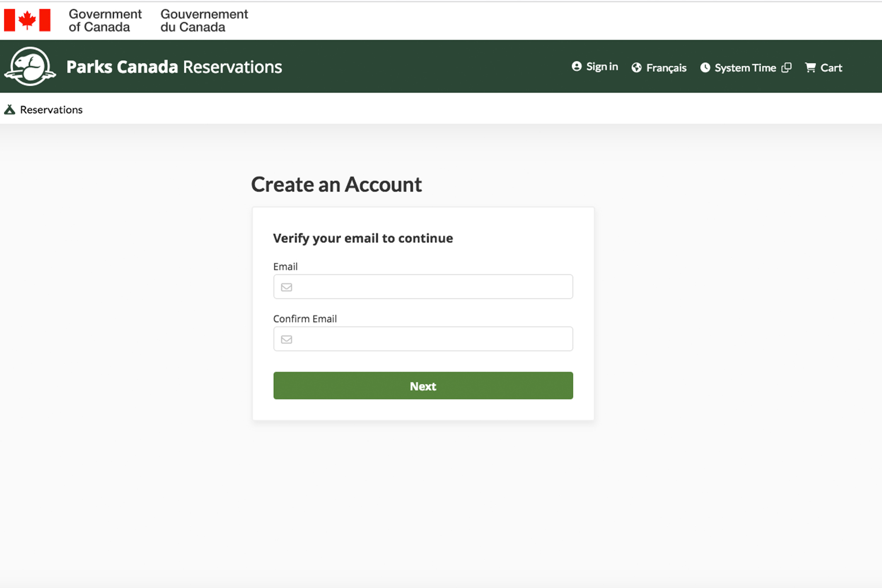The height and width of the screenshot is (588, 882).
Task: Switch language to Français
Action: point(666,68)
